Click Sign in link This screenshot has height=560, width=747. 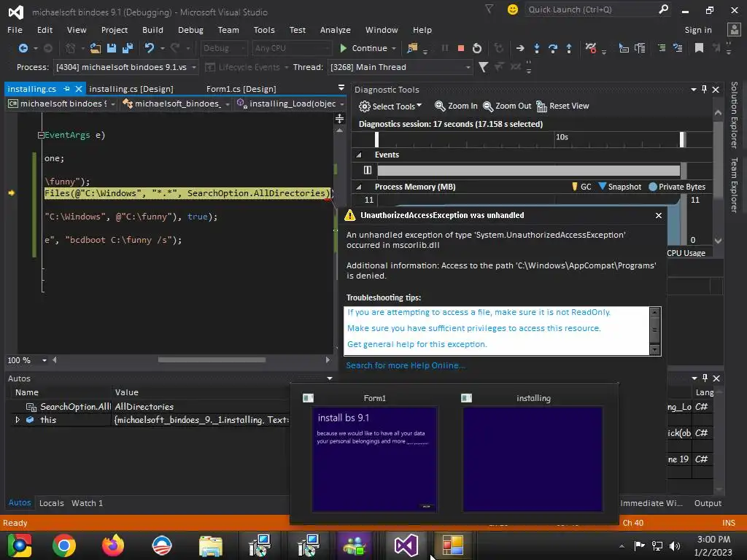698,29
